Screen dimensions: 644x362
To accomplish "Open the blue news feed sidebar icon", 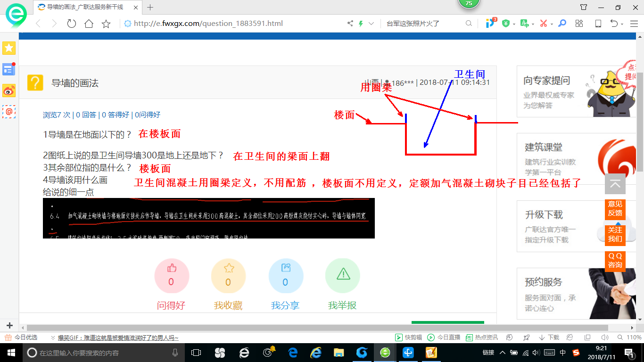I will 9,69.
